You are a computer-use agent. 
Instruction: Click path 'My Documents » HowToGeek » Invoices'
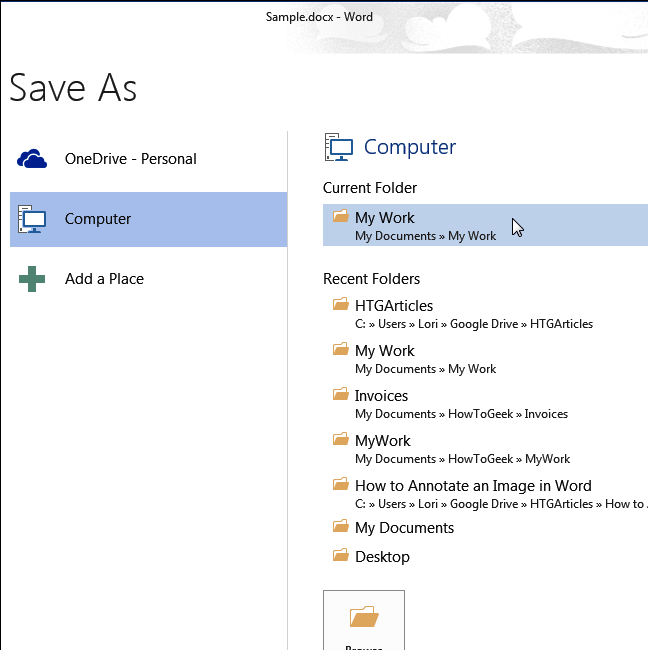click(x=461, y=414)
